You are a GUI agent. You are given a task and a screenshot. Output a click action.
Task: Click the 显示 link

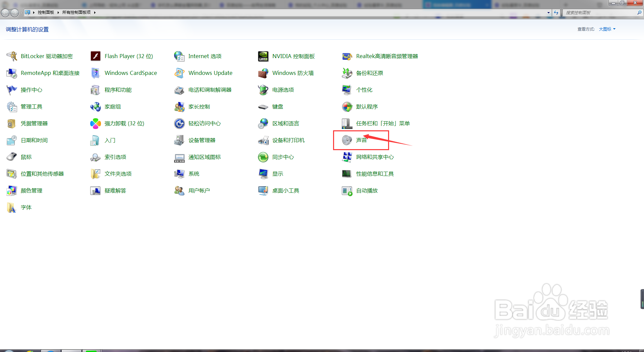tap(278, 174)
